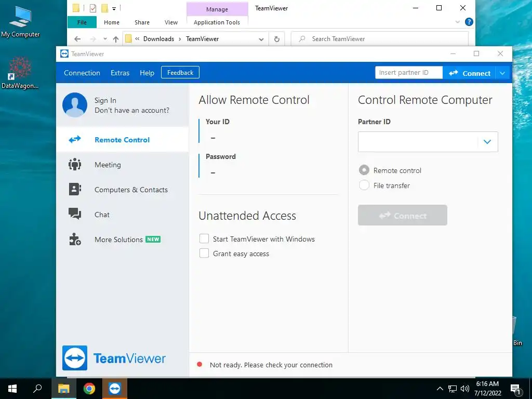532x399 pixels.
Task: Click the TeamViewer taskbar icon
Action: 115,389
